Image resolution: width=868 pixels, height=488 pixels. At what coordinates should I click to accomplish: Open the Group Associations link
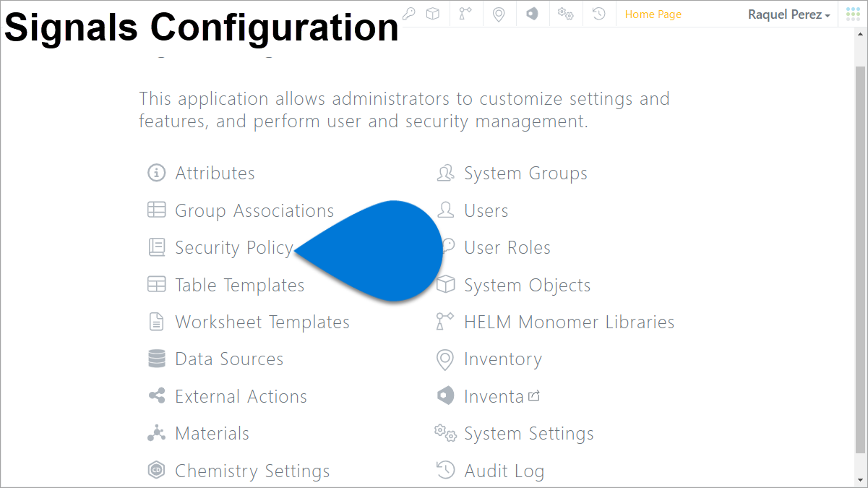point(254,210)
